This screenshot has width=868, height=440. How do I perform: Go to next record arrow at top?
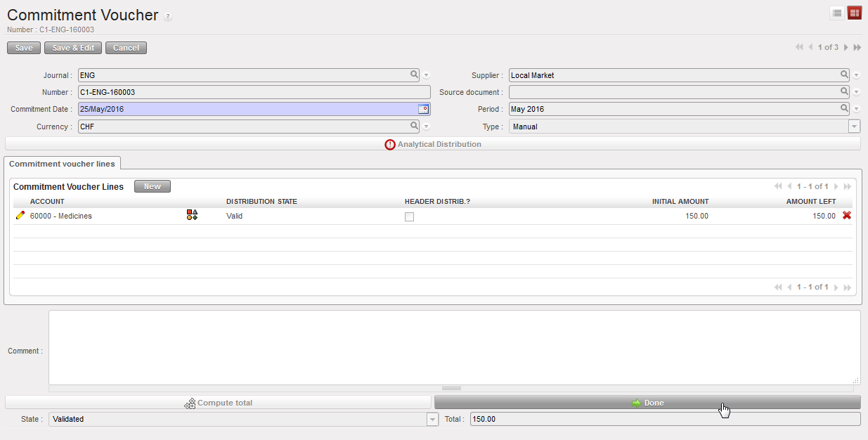[846, 47]
